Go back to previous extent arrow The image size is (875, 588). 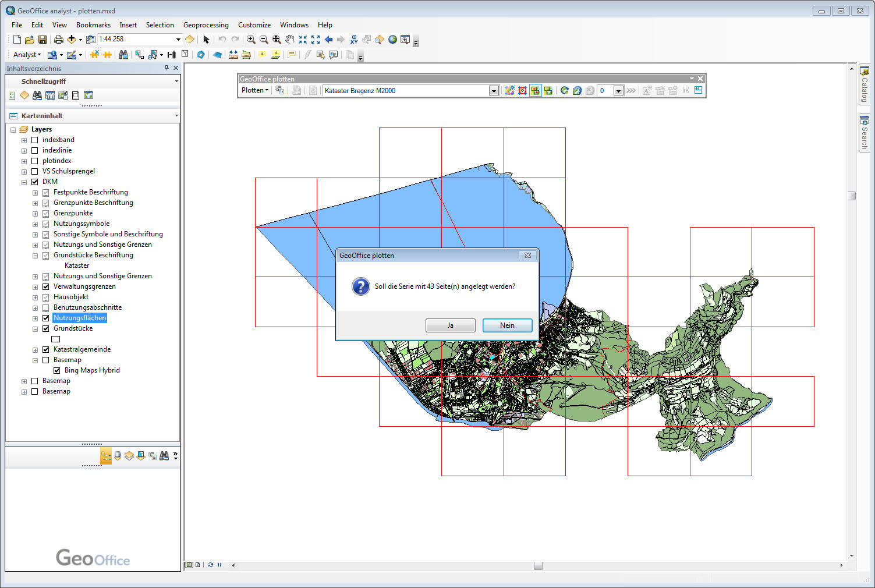pyautogui.click(x=328, y=40)
